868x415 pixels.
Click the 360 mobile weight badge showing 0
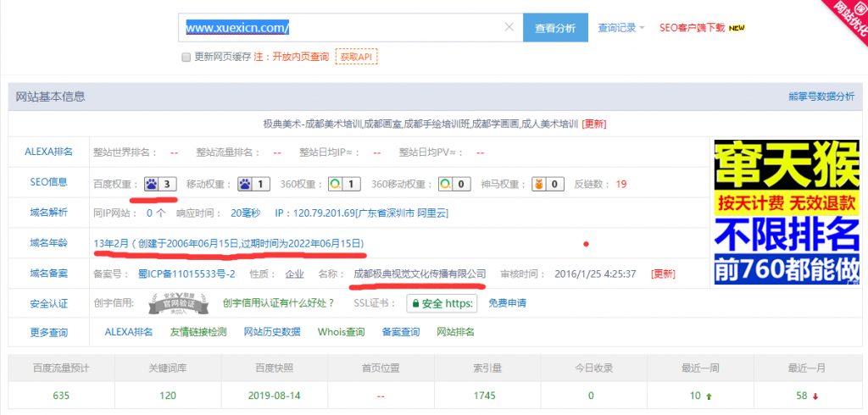(454, 184)
